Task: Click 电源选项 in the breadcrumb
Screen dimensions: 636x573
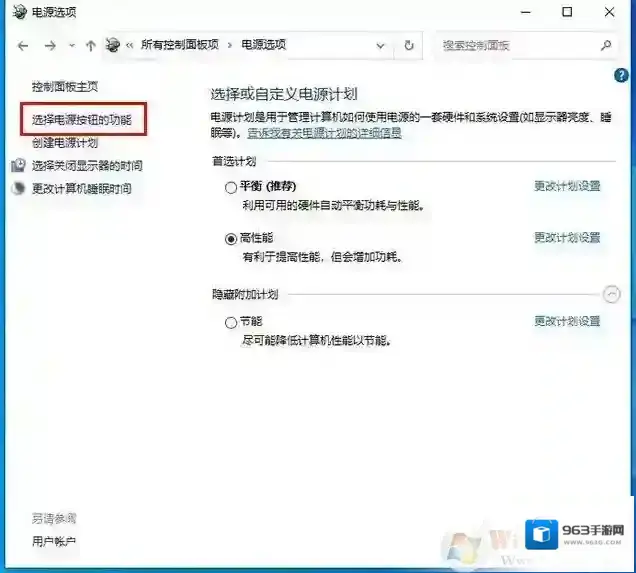Action: click(x=264, y=45)
